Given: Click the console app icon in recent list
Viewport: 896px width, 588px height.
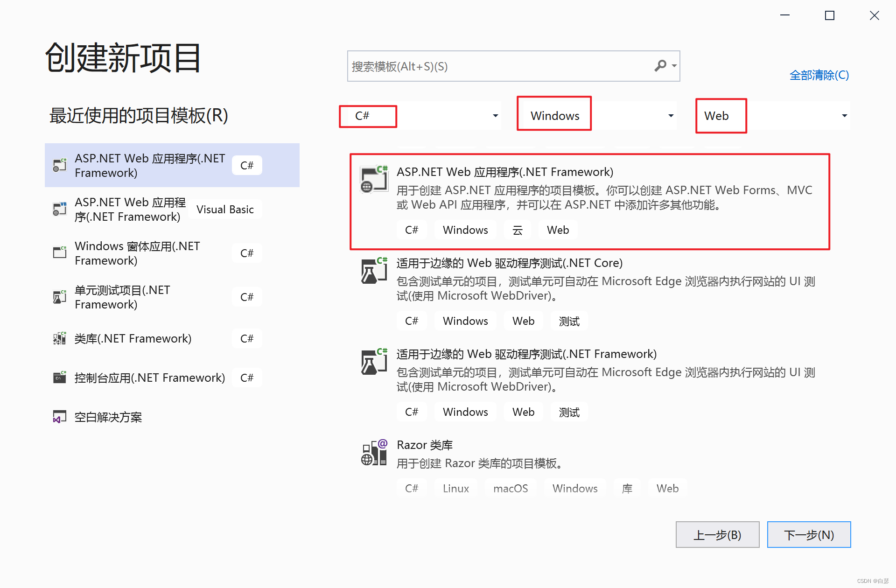Looking at the screenshot, I should pyautogui.click(x=60, y=378).
